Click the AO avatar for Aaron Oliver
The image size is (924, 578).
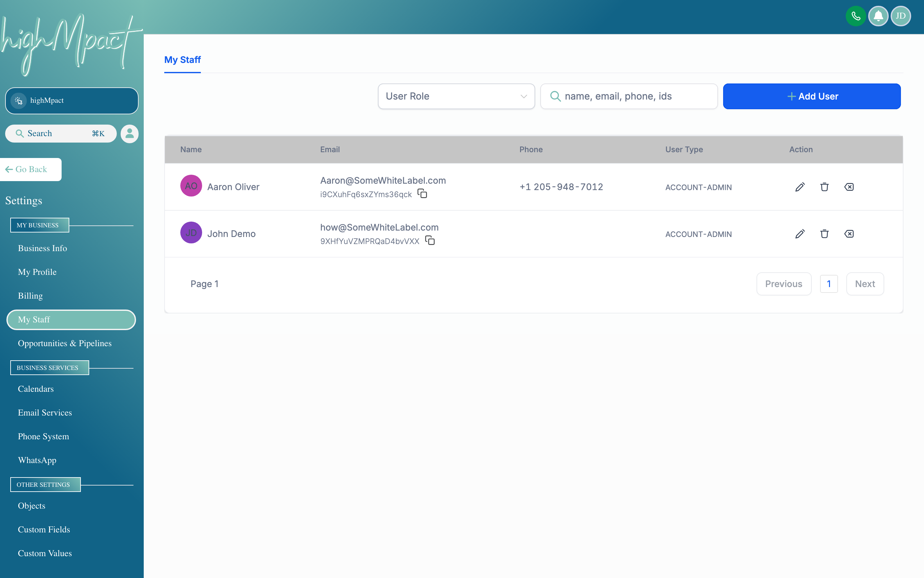coord(191,186)
